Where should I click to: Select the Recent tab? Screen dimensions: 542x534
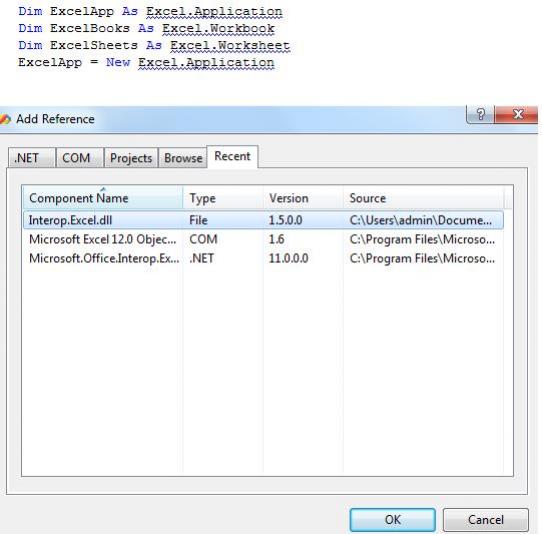pos(232,156)
